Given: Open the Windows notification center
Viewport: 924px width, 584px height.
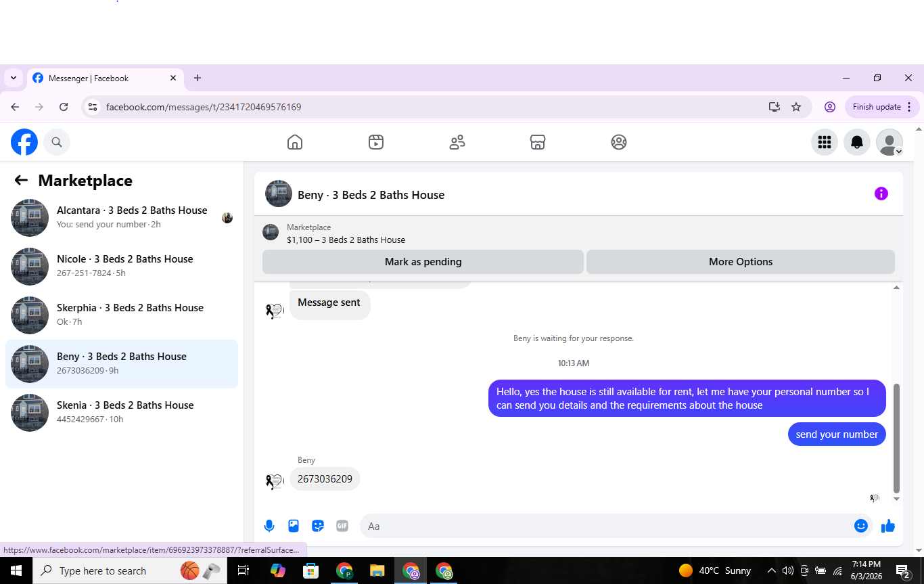Looking at the screenshot, I should (902, 570).
